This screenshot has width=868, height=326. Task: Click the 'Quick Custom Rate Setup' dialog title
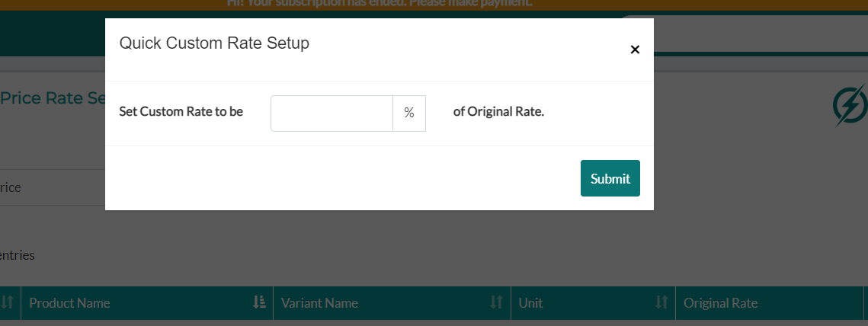pos(214,43)
